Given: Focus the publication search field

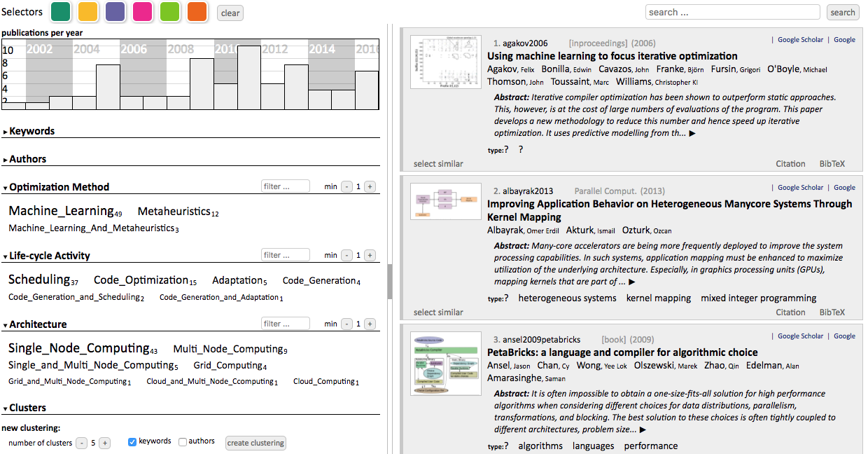Looking at the screenshot, I should click(732, 12).
